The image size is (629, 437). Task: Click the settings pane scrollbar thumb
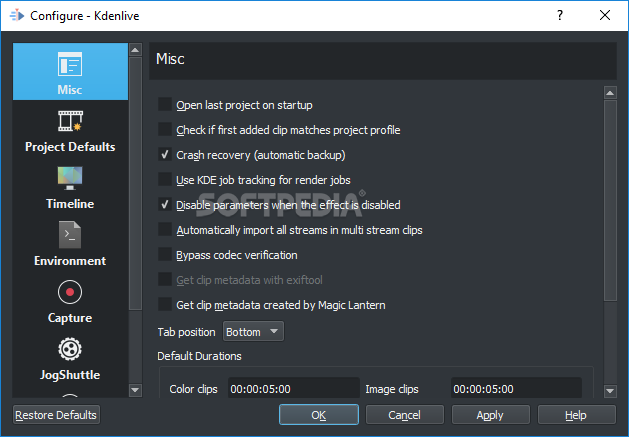(x=610, y=200)
